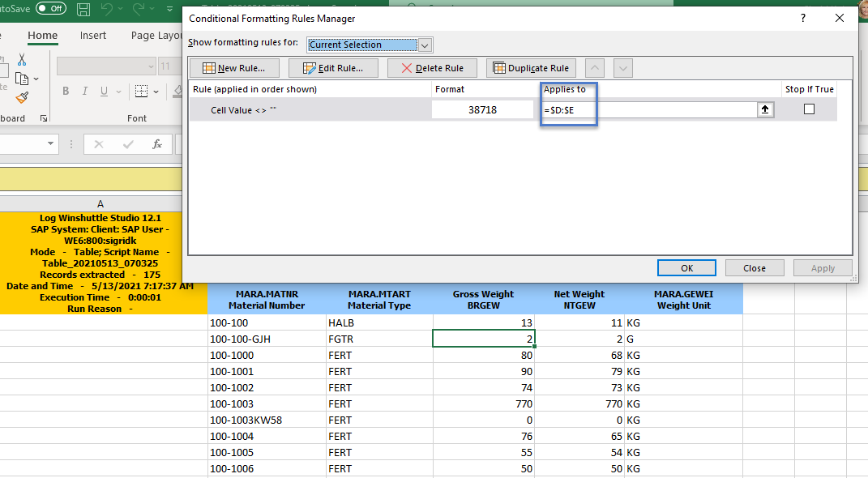868x478 pixels.
Task: Click the Copy icon in Clipboard group
Action: 22,79
